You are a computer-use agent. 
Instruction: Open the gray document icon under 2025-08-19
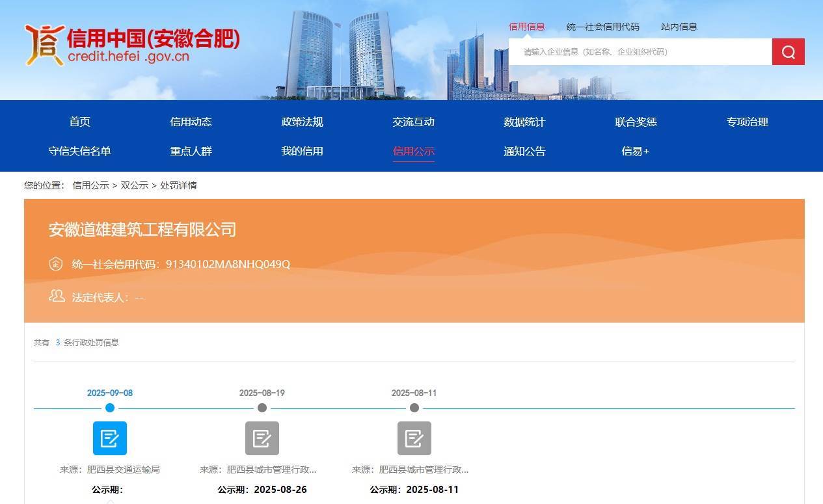click(262, 438)
